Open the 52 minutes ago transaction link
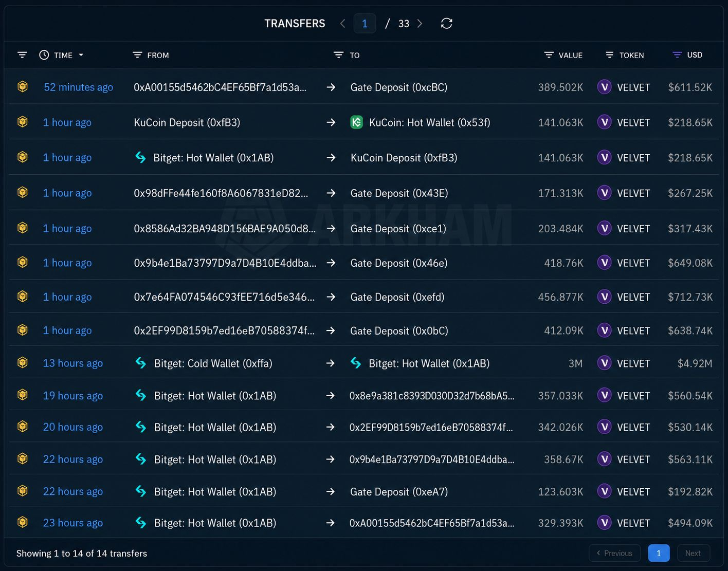The width and height of the screenshot is (728, 571). [78, 87]
